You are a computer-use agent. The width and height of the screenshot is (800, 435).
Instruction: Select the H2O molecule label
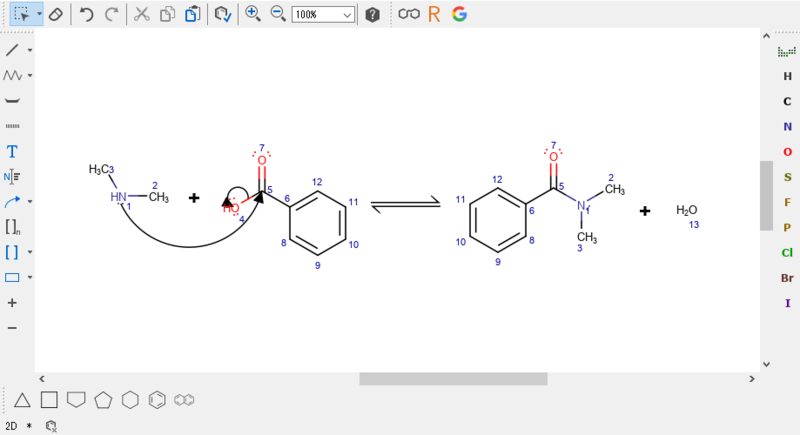[x=686, y=210]
